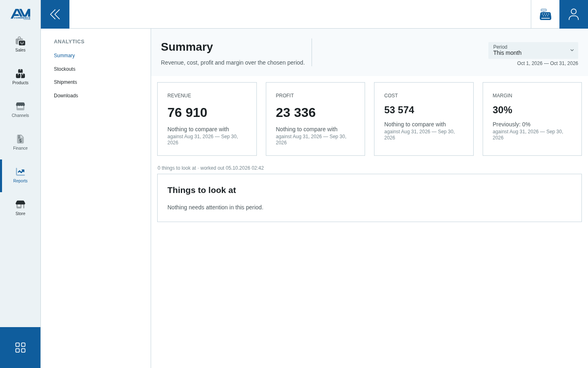The height and width of the screenshot is (368, 588).
Task: Click the REVENUE card label
Action: point(179,96)
